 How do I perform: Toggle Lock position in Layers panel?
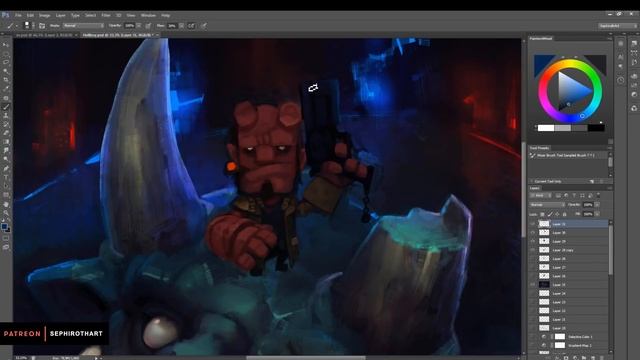pyautogui.click(x=557, y=214)
